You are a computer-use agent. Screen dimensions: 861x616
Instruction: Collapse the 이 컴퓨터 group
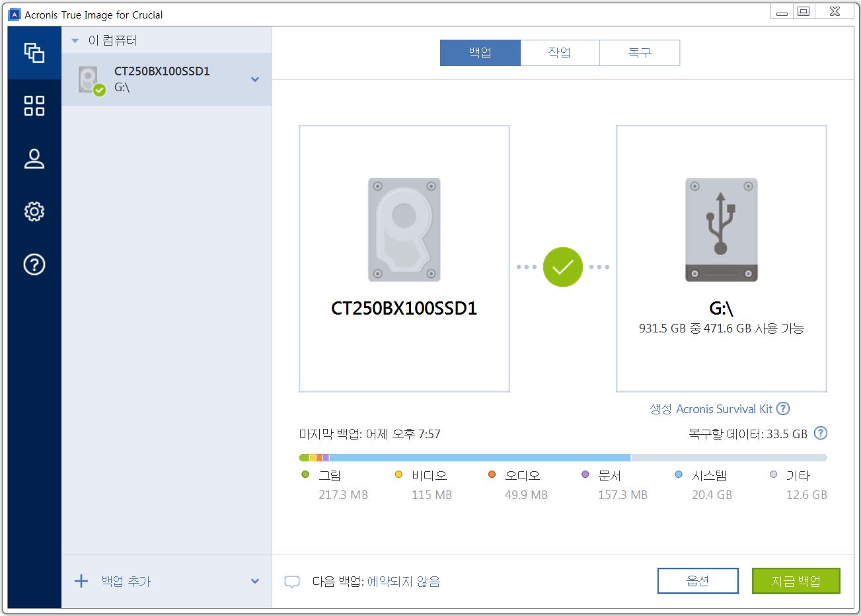[x=75, y=41]
